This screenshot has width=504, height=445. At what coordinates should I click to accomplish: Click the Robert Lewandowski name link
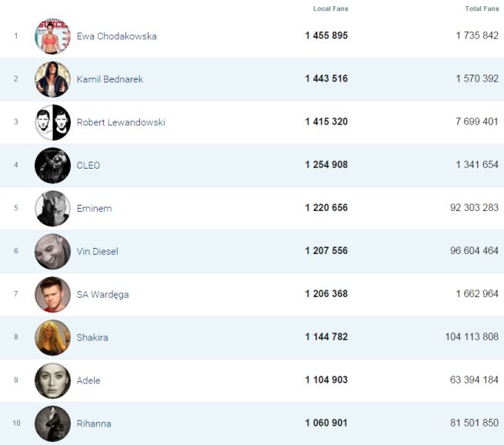point(121,122)
